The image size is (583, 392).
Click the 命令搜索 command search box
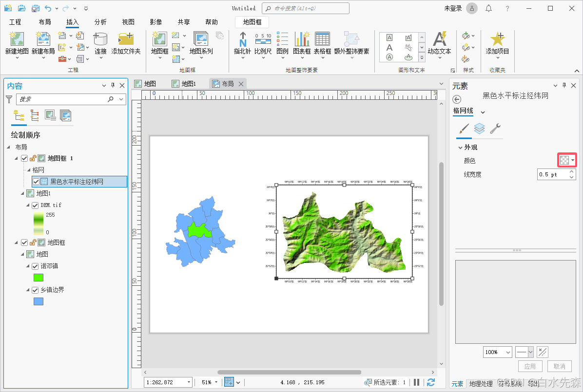pyautogui.click(x=306, y=8)
